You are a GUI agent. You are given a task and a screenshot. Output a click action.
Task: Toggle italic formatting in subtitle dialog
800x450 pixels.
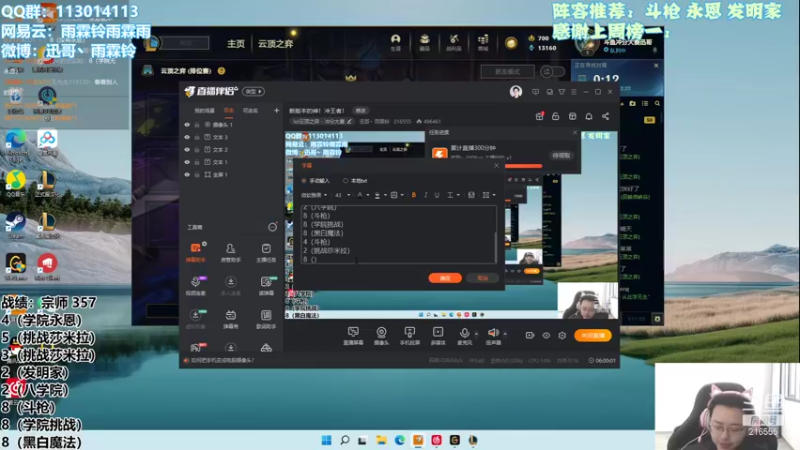pos(426,195)
